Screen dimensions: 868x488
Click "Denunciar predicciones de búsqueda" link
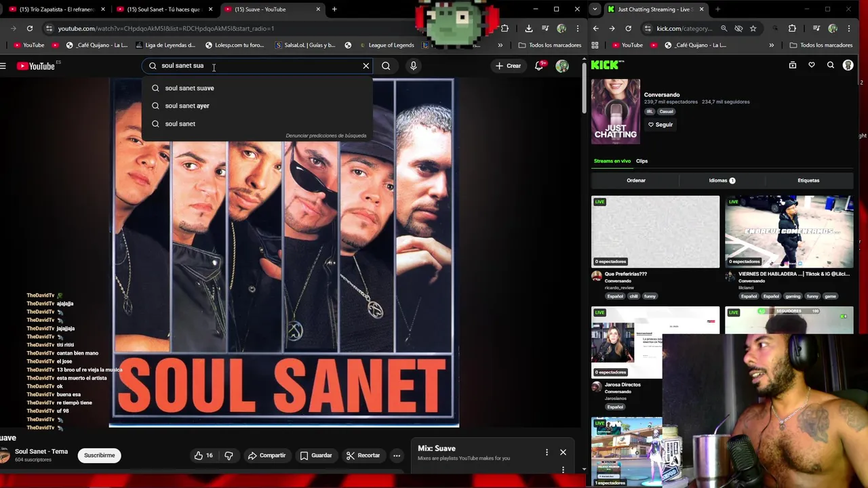tap(326, 136)
